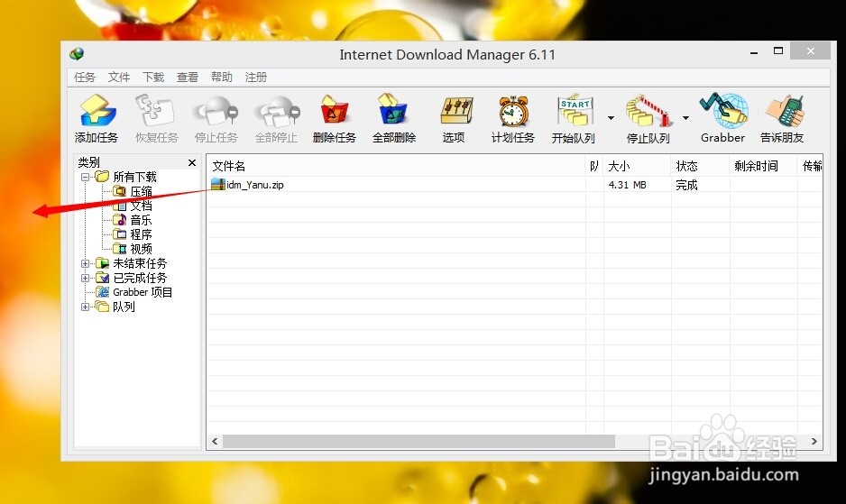Sort by the 状态 column header
The height and width of the screenshot is (504, 846).
coord(700,166)
